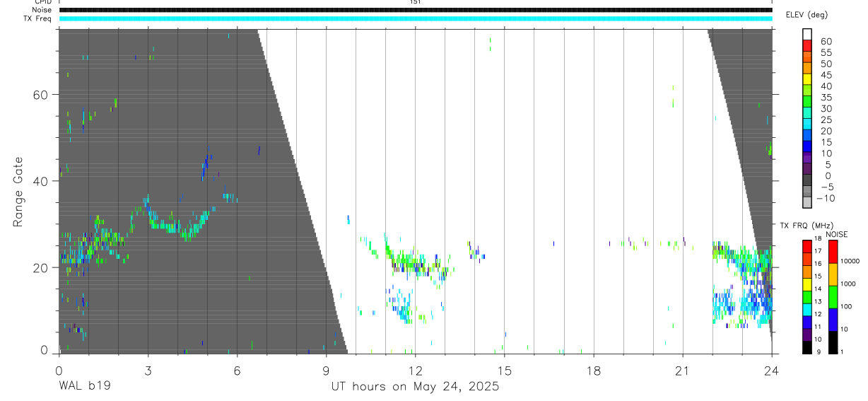
Task: Select the light gray bottom ELEV colorbar segment
Action: (807, 202)
